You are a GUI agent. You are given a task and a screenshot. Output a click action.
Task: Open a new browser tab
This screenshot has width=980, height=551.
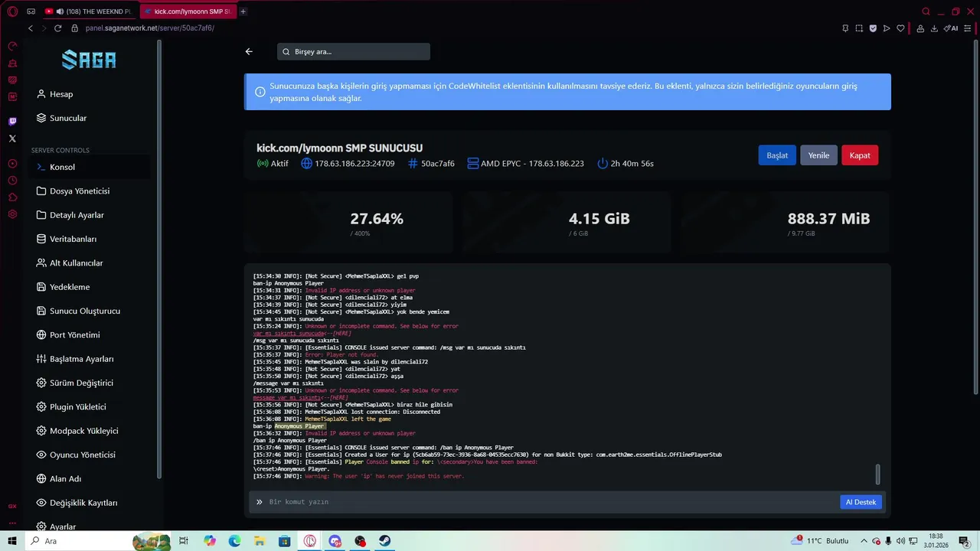coord(243,11)
